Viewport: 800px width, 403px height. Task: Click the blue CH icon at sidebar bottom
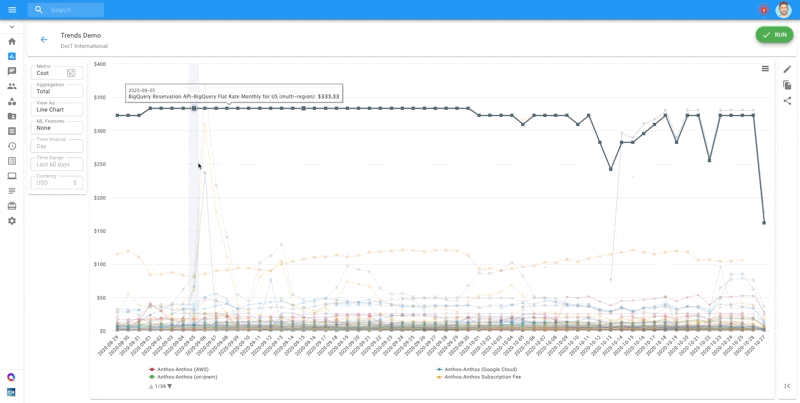click(x=11, y=392)
